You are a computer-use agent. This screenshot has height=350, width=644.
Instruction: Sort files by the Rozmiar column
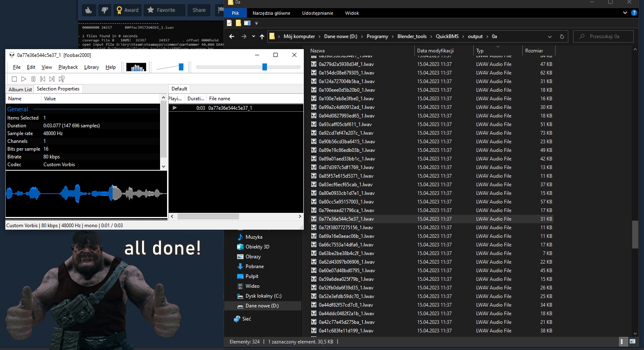(539, 51)
